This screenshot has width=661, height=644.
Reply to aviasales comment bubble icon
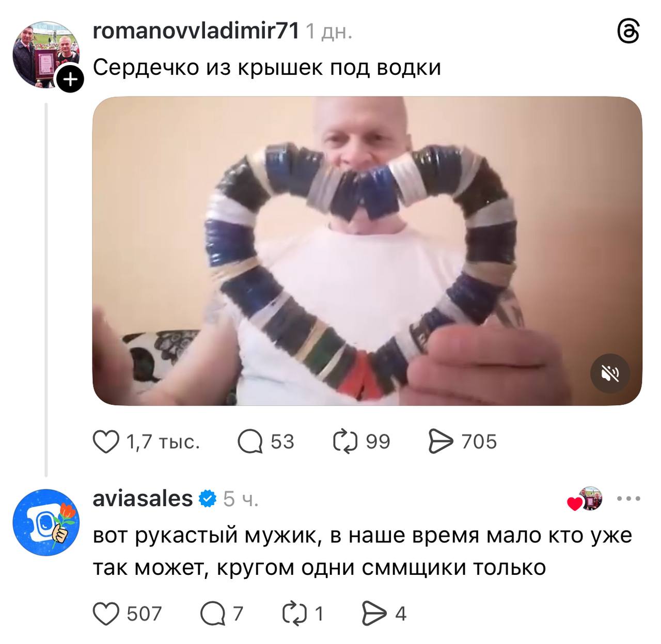tap(212, 614)
